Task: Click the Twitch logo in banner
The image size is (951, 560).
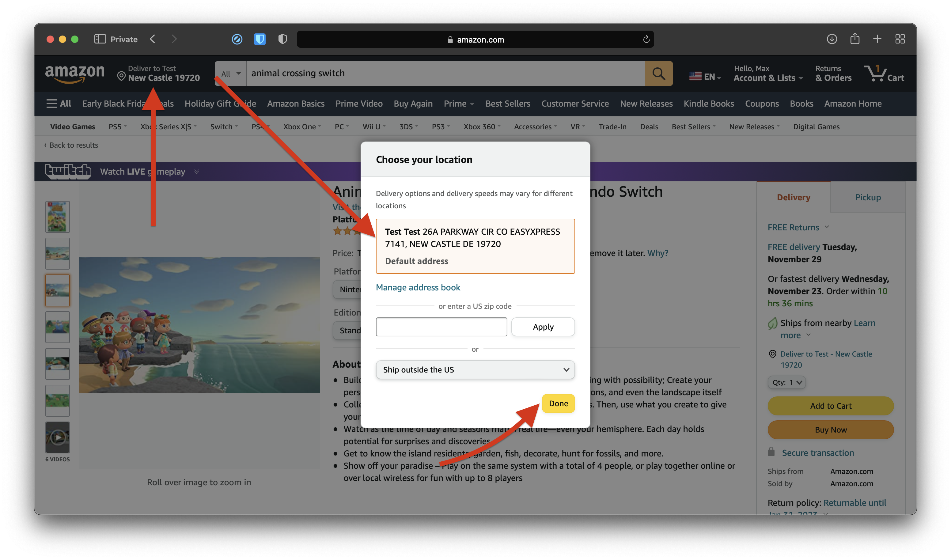Action: pos(68,172)
